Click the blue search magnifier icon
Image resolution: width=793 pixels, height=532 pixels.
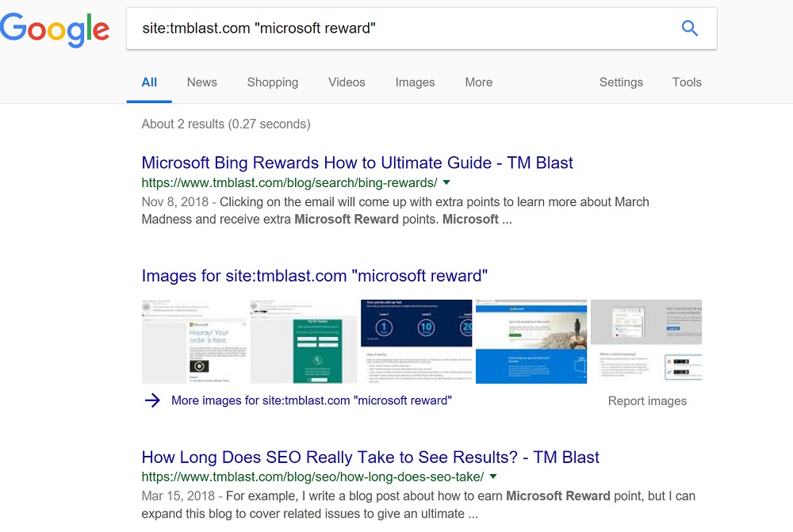pos(689,28)
